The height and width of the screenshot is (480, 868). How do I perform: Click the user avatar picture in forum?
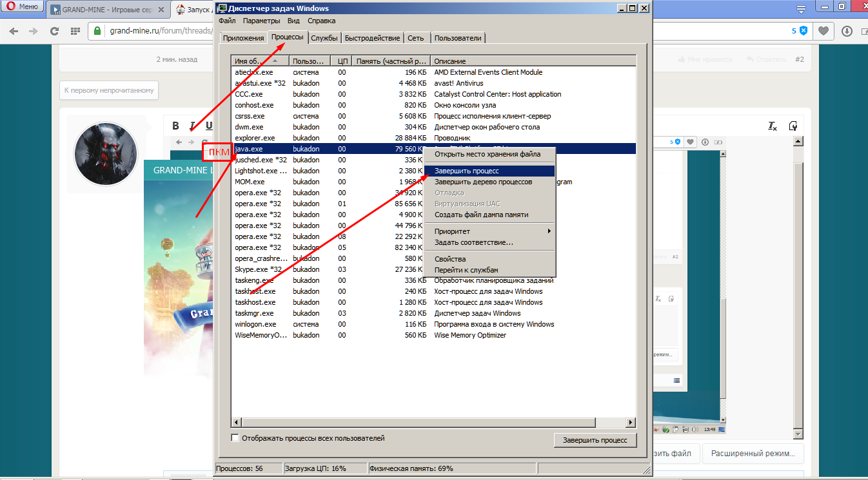[106, 154]
